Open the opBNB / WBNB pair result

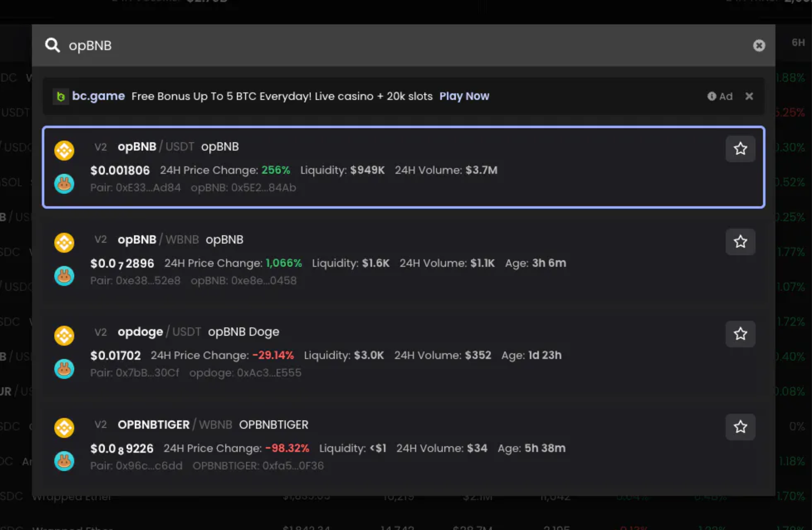[403, 260]
